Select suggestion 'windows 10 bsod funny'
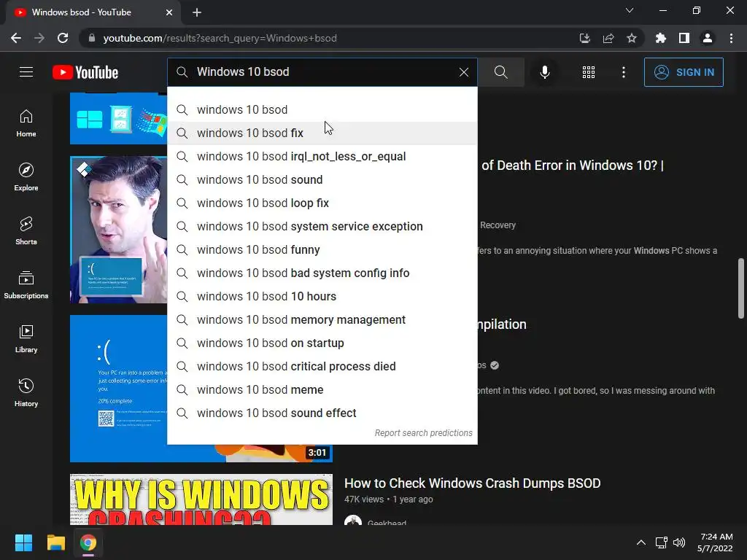The image size is (747, 560). (x=322, y=249)
